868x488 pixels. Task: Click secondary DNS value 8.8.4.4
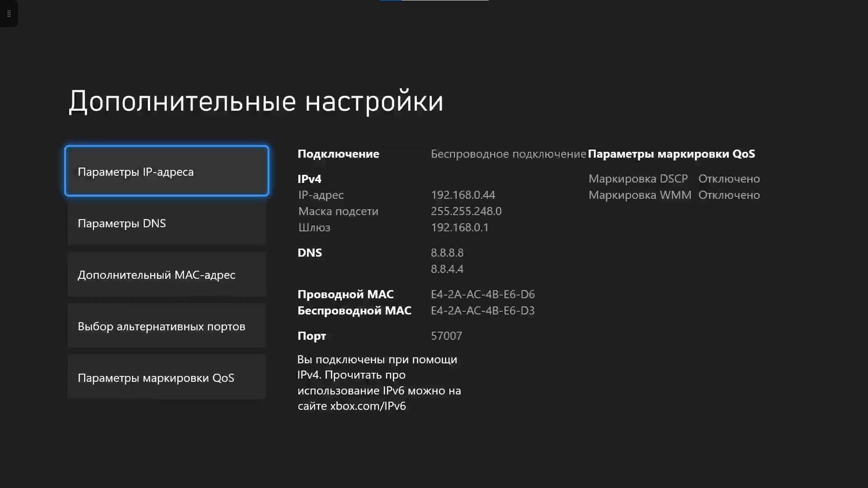tap(447, 269)
